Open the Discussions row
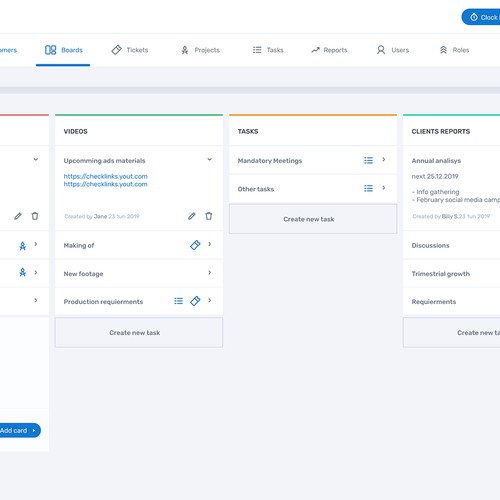This screenshot has height=500, width=500. pos(452,245)
